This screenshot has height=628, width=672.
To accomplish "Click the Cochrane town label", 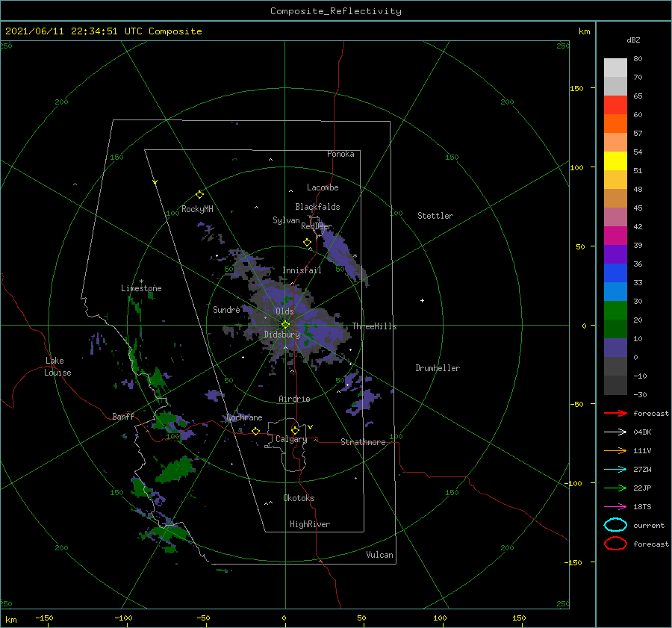I will (244, 417).
